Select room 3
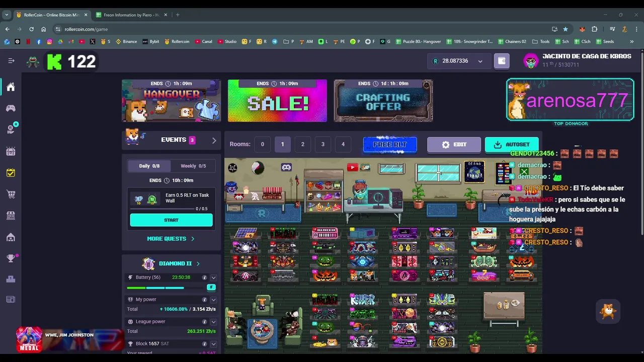Screen dimensions: 644x362 (x=323, y=144)
